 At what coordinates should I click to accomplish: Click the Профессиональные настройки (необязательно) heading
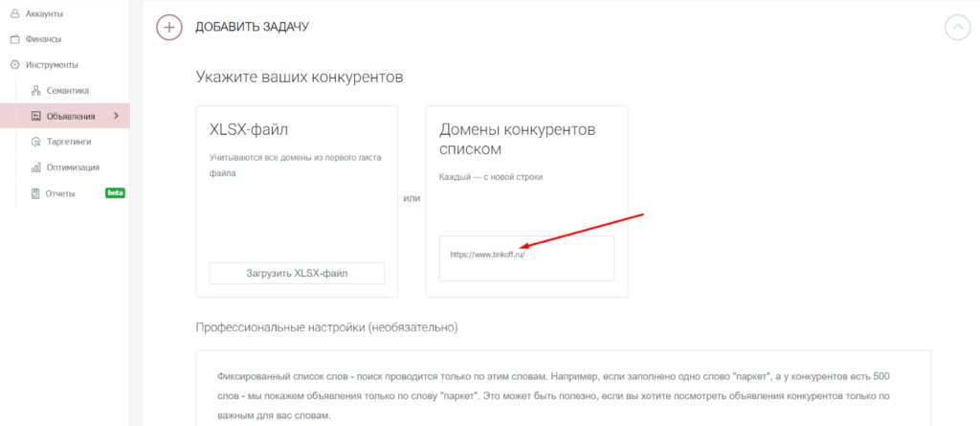(327, 327)
